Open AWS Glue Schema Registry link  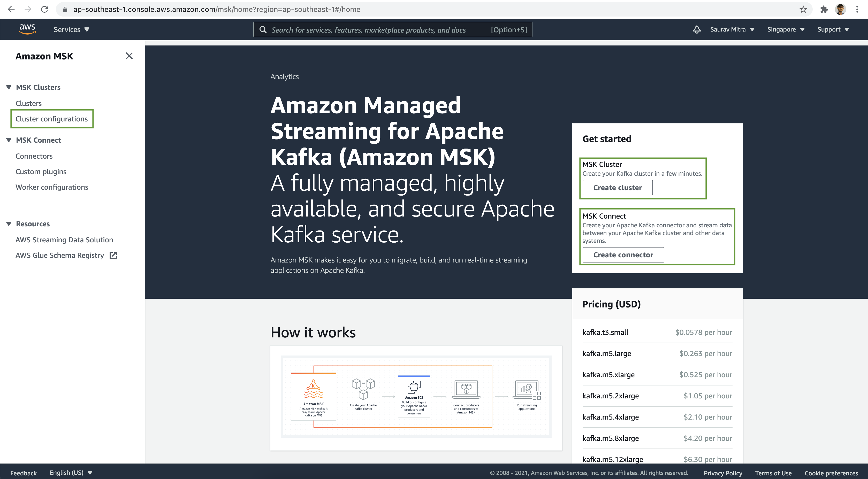point(60,255)
